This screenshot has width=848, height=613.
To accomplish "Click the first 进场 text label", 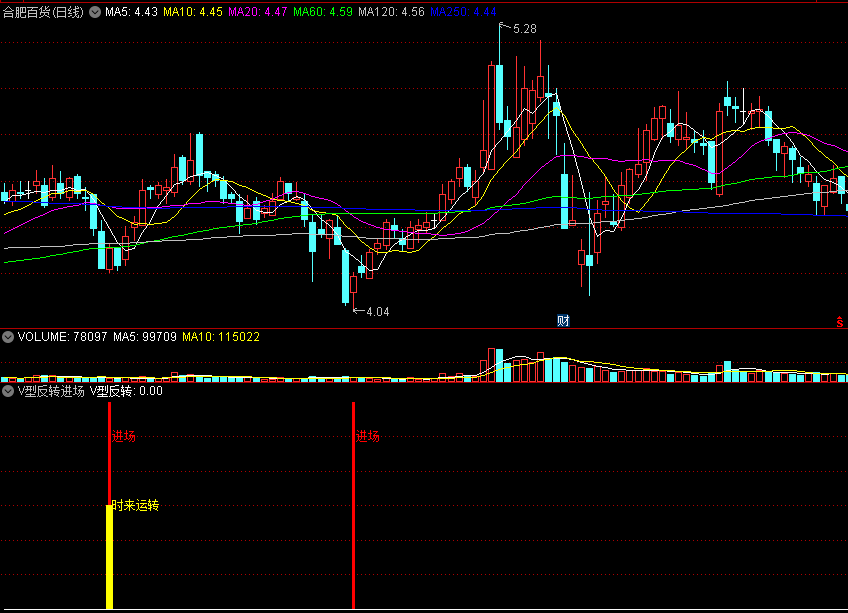I will pyautogui.click(x=124, y=436).
